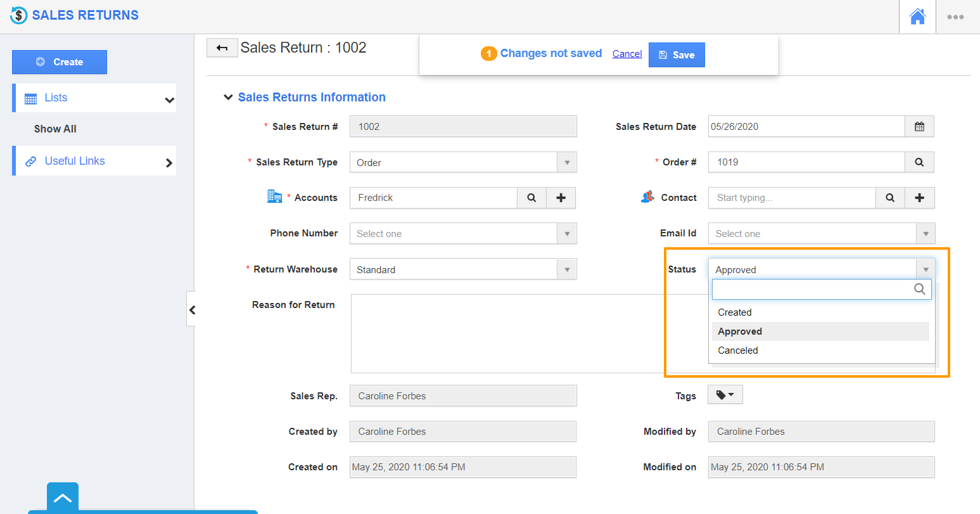Open the Email Id dropdown

click(926, 233)
